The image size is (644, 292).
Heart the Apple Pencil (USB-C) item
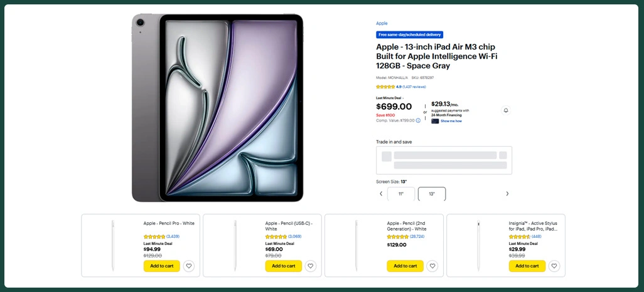(x=311, y=266)
